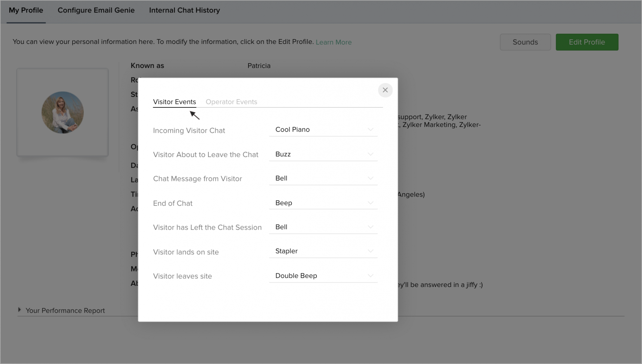Toggle the Sounds button option
642x364 pixels.
pyautogui.click(x=525, y=42)
